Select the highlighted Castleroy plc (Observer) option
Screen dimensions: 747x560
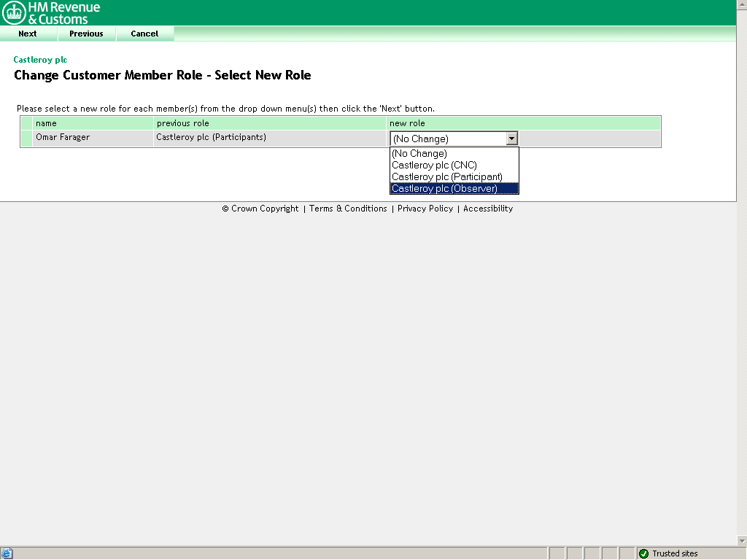[x=444, y=189]
